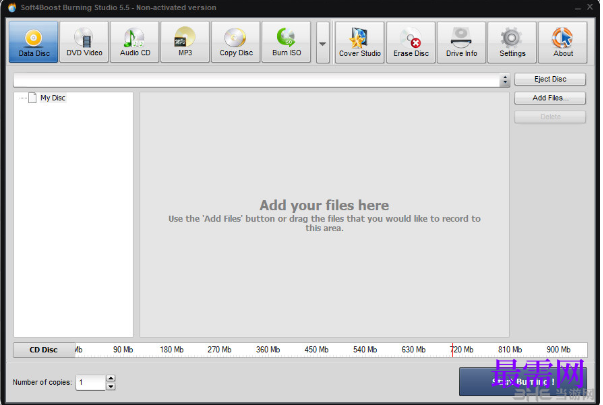Viewport: 603px width, 405px height.
Task: Click the drive selector spinner arrows
Action: point(505,80)
